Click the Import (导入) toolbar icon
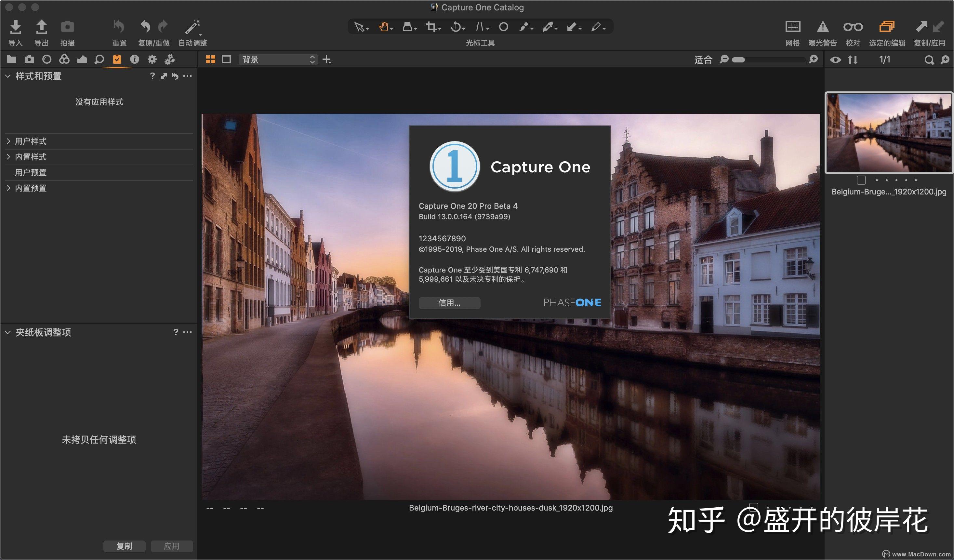 point(15,27)
